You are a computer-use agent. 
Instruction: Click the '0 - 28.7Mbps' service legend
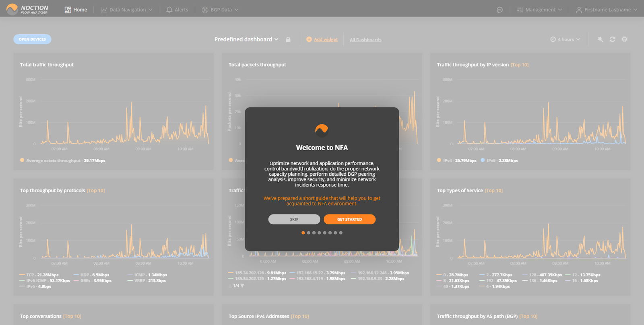point(452,275)
